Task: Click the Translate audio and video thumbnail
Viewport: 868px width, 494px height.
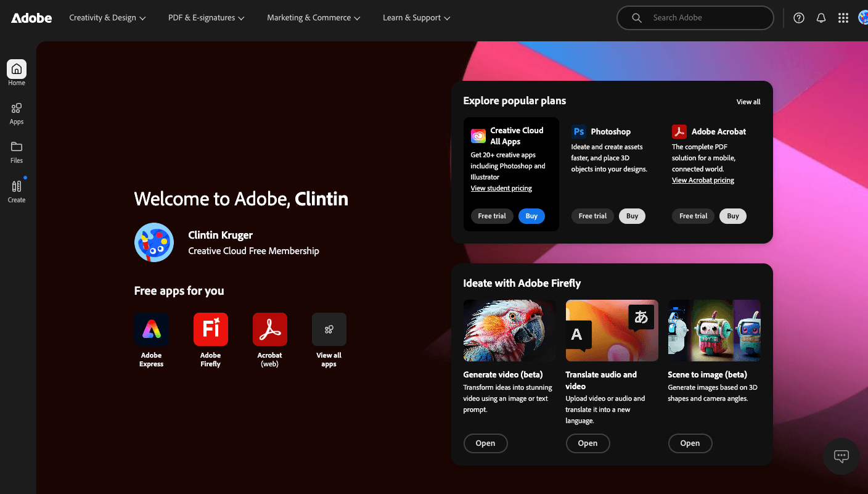Action: pyautogui.click(x=612, y=331)
